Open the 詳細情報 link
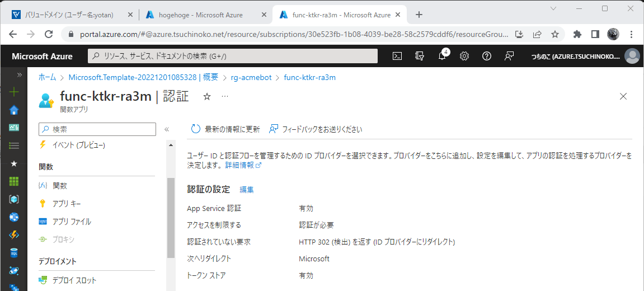This screenshot has height=291, width=644. [243, 165]
